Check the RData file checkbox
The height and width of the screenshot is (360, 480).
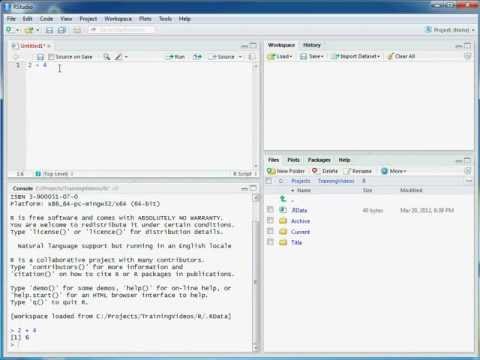tap(270, 210)
